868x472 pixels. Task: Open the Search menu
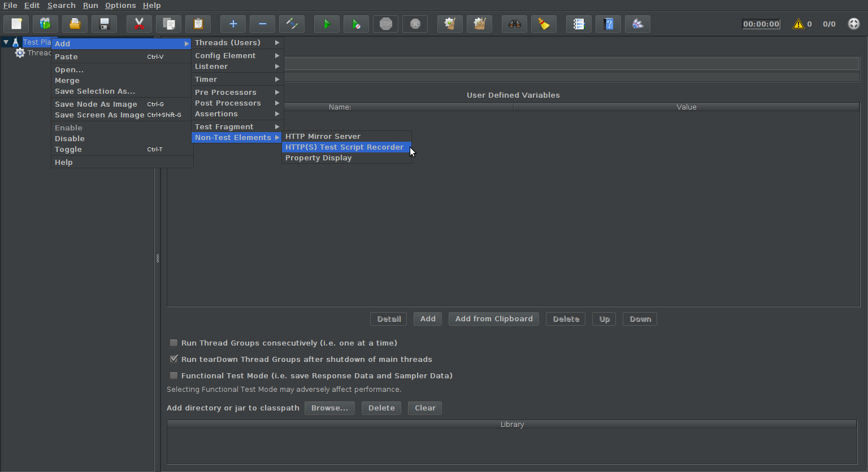61,6
